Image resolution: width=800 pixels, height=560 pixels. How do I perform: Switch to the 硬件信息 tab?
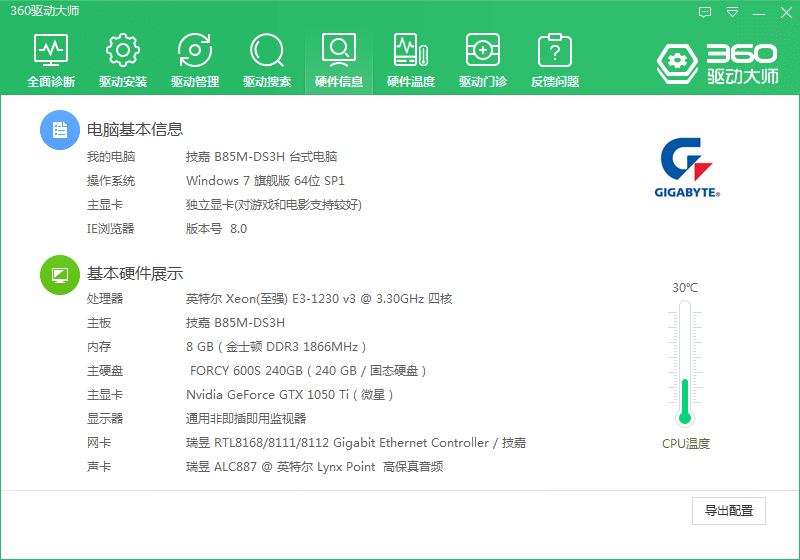(x=339, y=60)
